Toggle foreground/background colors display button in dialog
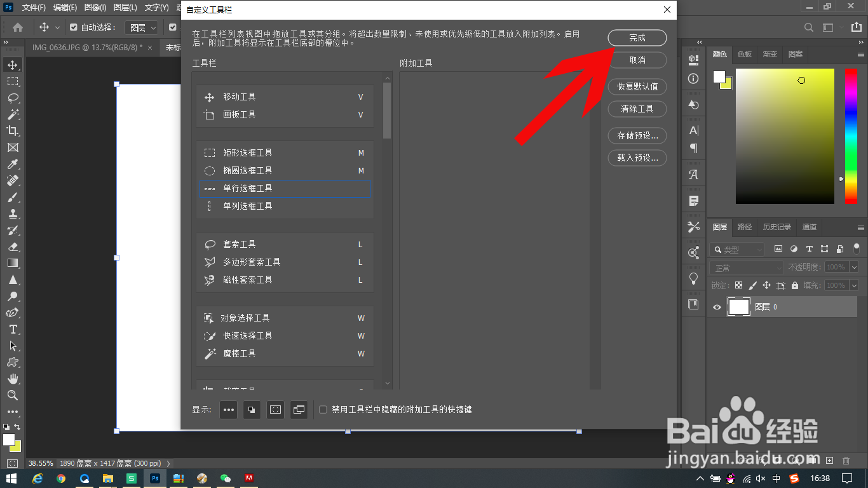 click(x=252, y=410)
